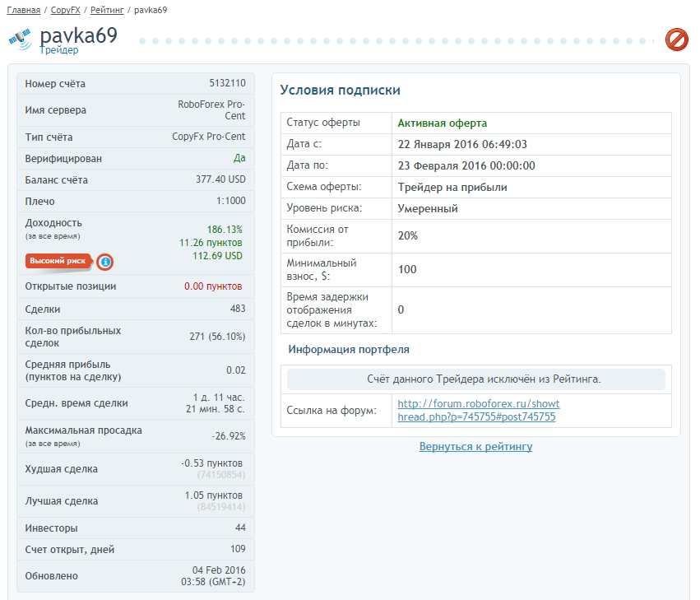Viewport: 700px width, 600px height.
Task: Click worst trade ticket (74150854)
Action: point(221,475)
